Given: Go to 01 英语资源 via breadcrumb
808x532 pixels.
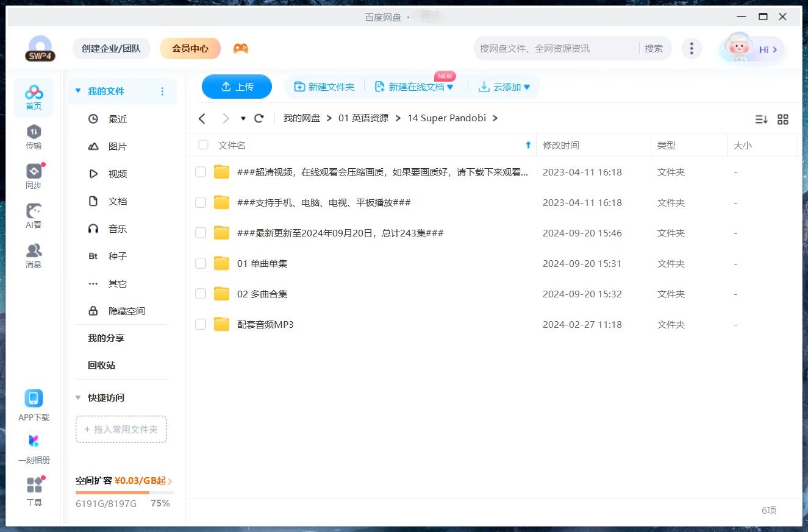Looking at the screenshot, I should point(364,118).
